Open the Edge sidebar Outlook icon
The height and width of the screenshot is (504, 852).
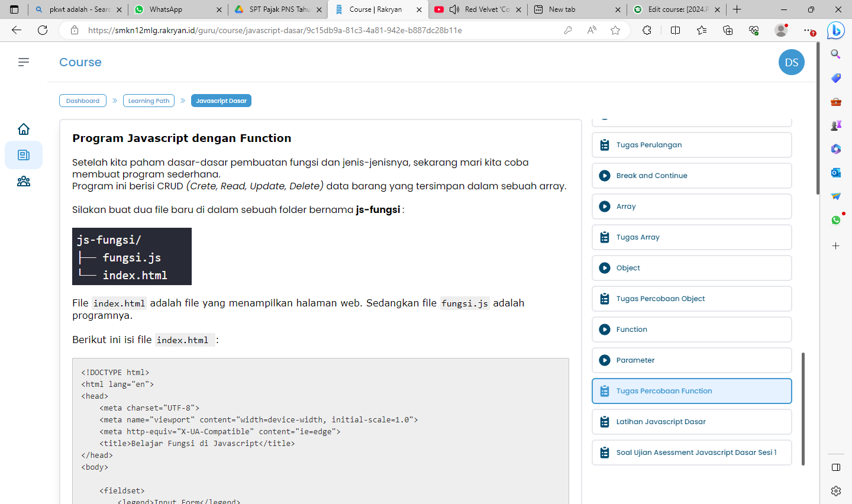pos(835,173)
